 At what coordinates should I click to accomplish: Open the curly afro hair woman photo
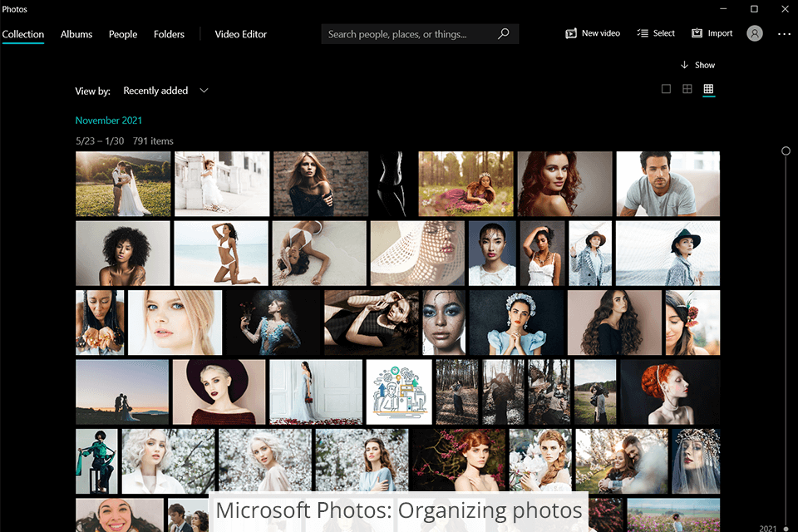(123, 253)
